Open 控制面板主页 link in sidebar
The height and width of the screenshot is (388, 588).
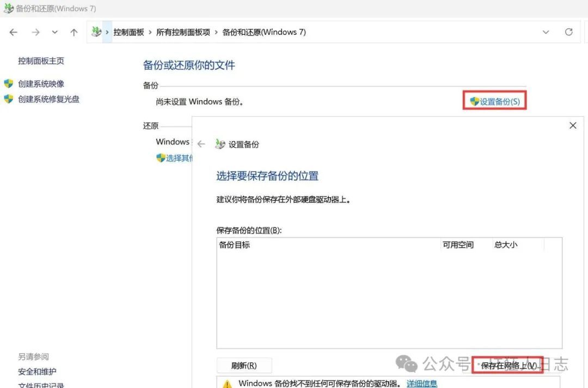[41, 61]
